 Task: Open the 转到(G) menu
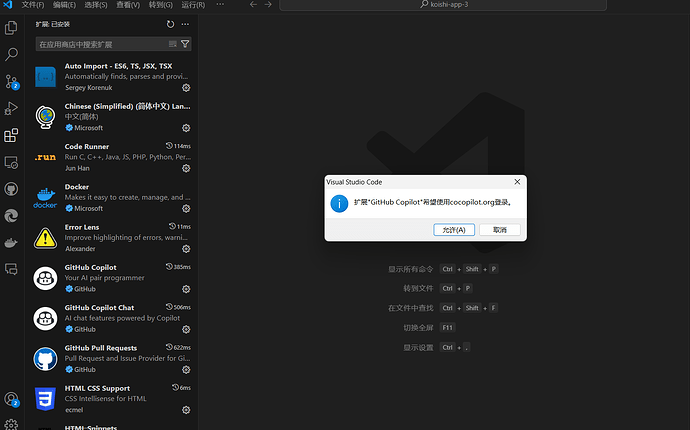[161, 5]
